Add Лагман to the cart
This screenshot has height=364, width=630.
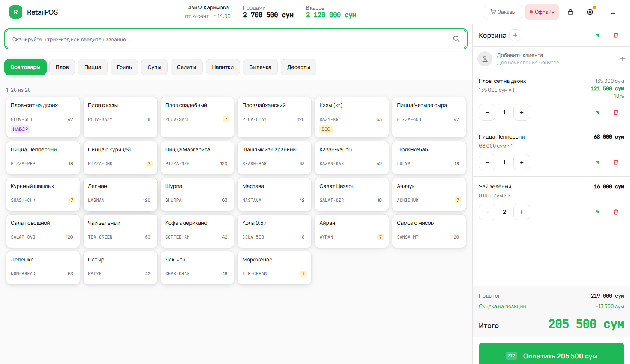click(x=120, y=194)
